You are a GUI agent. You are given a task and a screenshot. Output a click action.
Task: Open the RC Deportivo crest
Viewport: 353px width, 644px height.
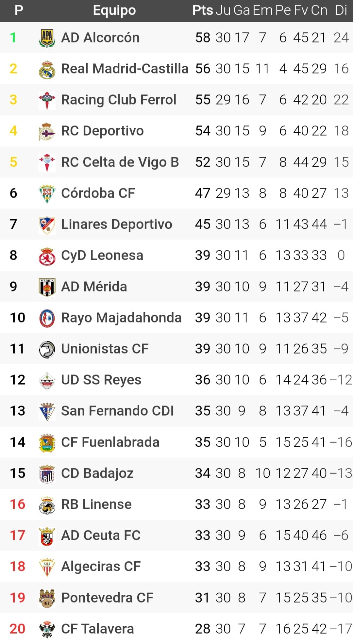[x=47, y=131]
